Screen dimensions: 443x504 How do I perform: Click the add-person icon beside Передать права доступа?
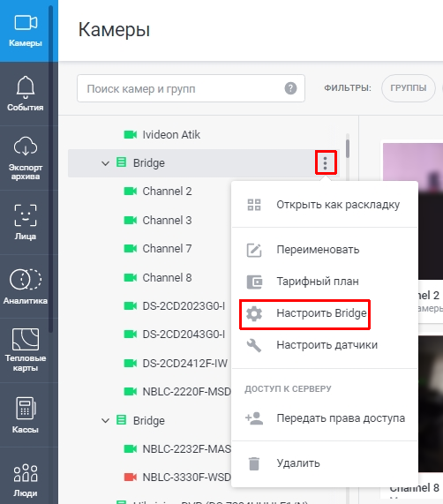pos(254,418)
